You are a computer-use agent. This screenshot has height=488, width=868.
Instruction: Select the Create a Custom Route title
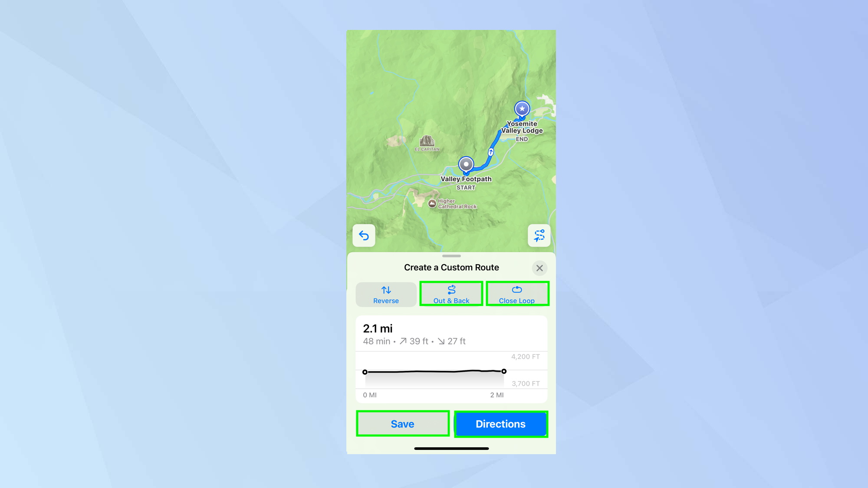pos(450,268)
